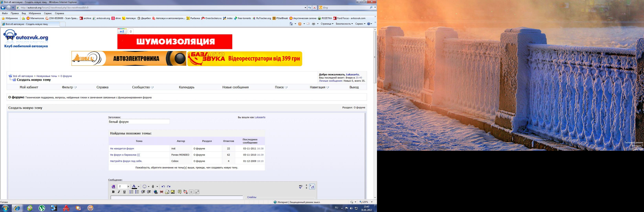This screenshot has width=644, height=212.
Task: Click the wrap quote tags icon
Action: [180, 192]
